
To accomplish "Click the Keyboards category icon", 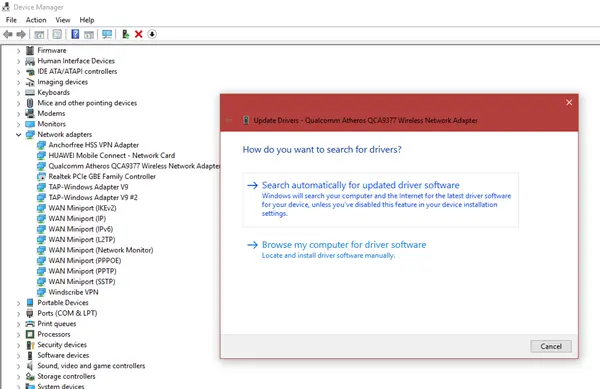I will tap(30, 92).
